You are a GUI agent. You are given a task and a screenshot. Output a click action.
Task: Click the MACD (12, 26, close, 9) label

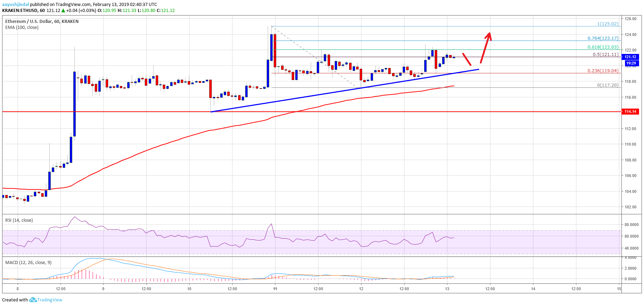point(28,263)
